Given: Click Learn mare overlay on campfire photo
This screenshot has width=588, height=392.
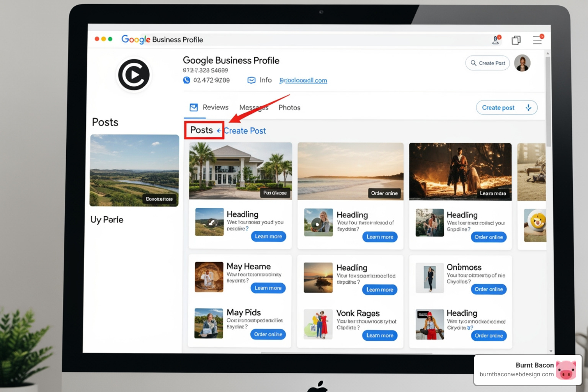Looking at the screenshot, I should coord(493,193).
